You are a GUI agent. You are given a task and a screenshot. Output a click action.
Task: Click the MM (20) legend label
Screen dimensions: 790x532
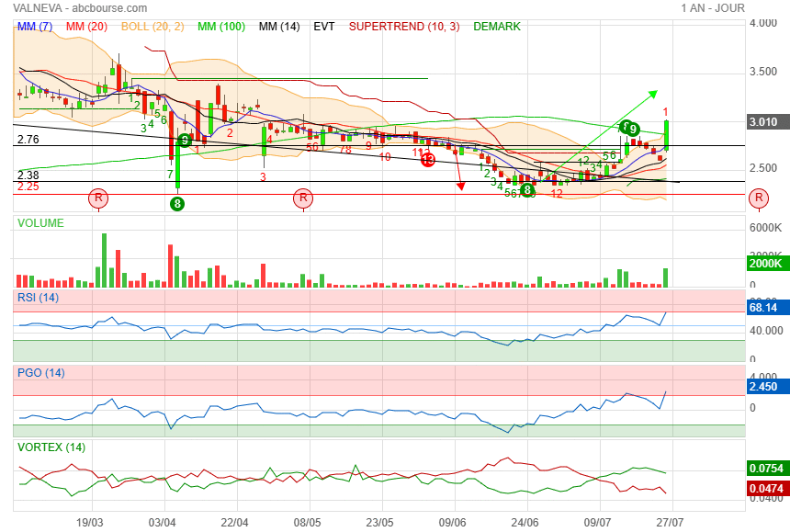pyautogui.click(x=86, y=27)
